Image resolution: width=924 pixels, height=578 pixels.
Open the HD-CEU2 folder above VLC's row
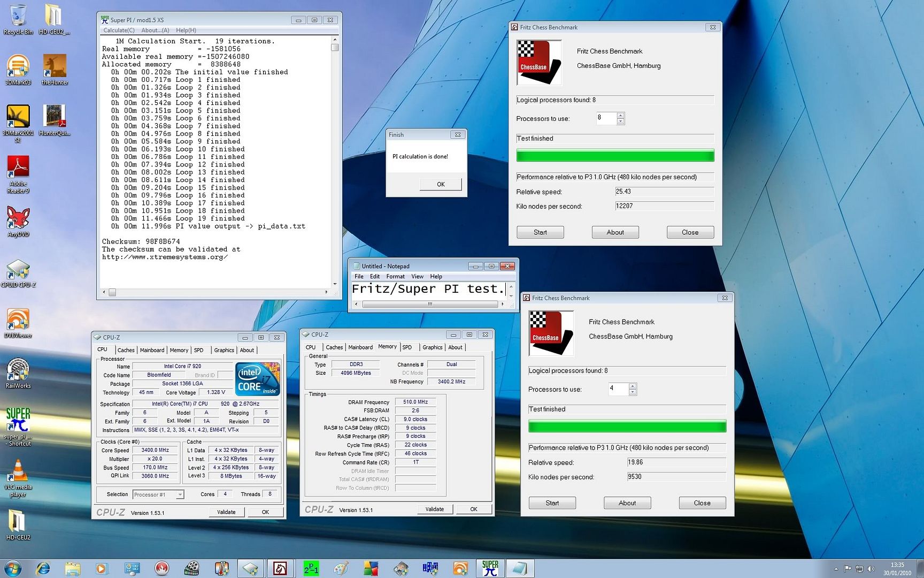[x=18, y=524]
